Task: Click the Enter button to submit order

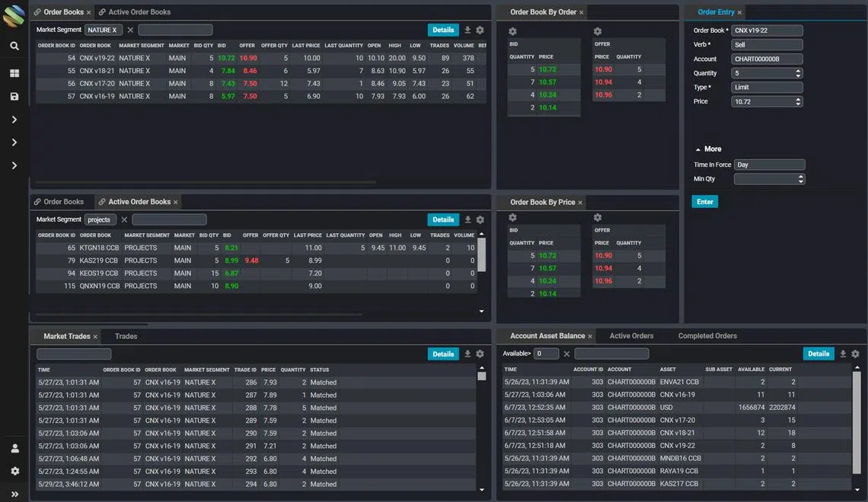Action: point(705,202)
